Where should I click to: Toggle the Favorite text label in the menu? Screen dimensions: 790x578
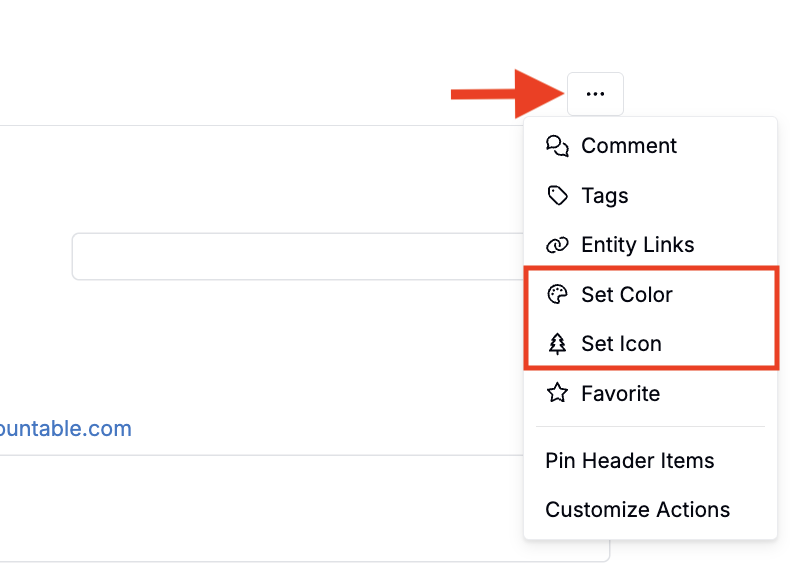[x=620, y=394]
